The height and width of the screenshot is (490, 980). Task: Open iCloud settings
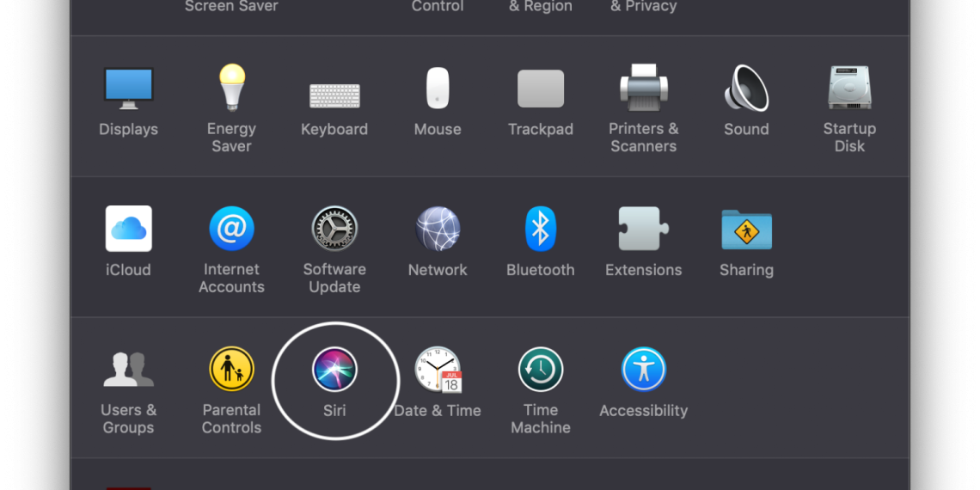pos(128,230)
